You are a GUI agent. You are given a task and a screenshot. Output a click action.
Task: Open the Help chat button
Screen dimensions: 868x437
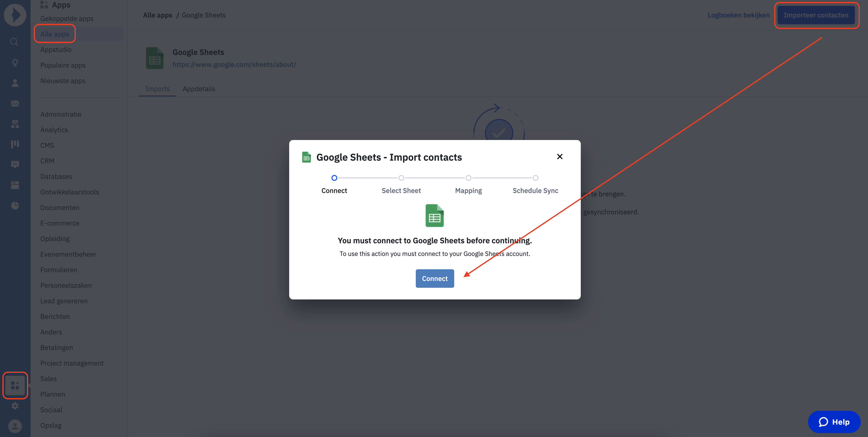point(834,422)
